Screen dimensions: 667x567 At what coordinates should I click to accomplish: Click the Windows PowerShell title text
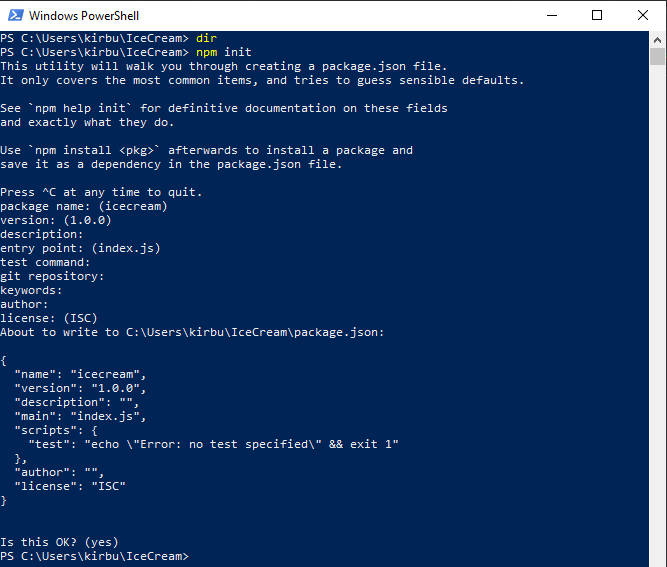coord(84,16)
